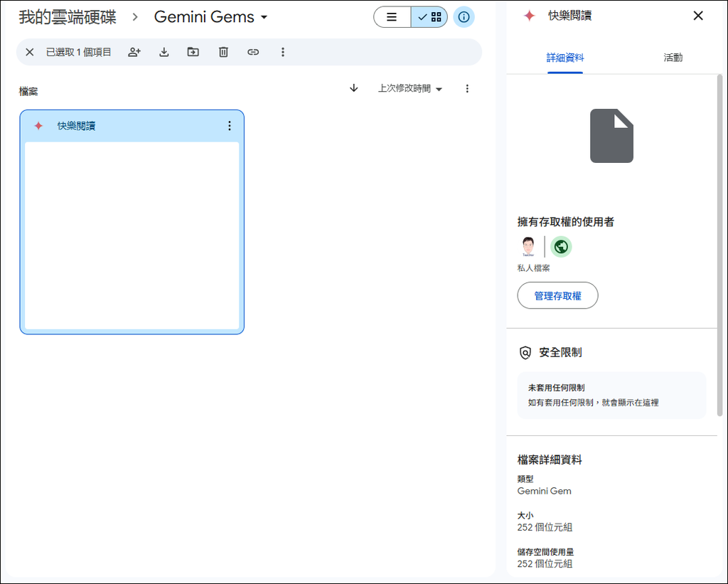Viewport: 728px width, 584px height.
Task: Open the 詳細資料 tab
Action: pos(565,58)
